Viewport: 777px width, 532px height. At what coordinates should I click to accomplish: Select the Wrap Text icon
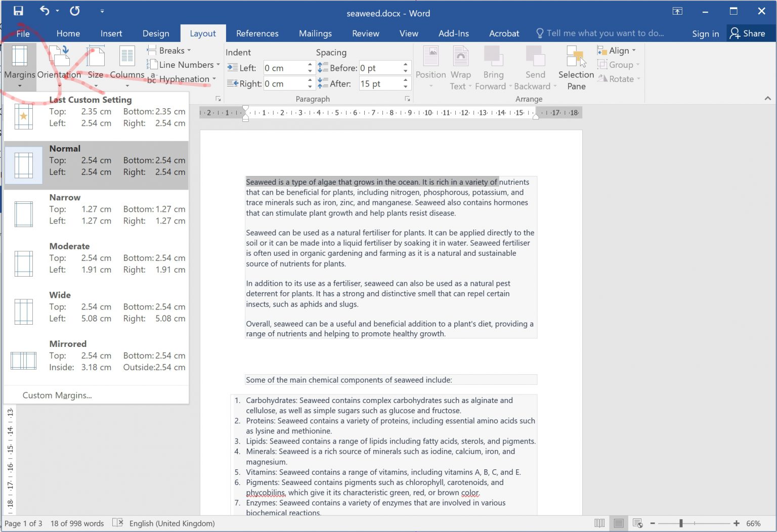pyautogui.click(x=460, y=66)
